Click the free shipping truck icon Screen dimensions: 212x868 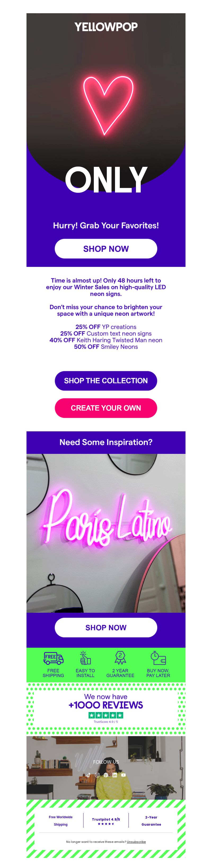(53, 658)
